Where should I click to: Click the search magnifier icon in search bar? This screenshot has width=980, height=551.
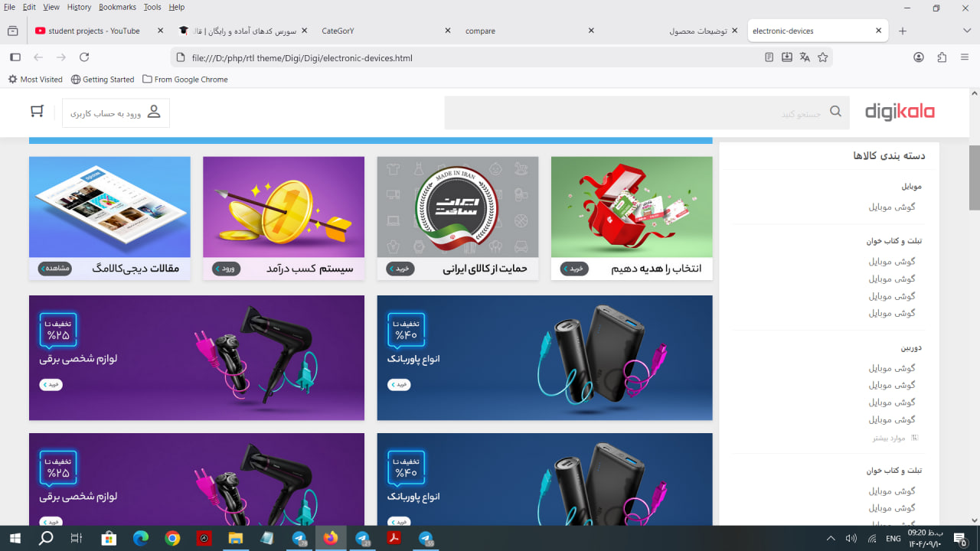[835, 112]
